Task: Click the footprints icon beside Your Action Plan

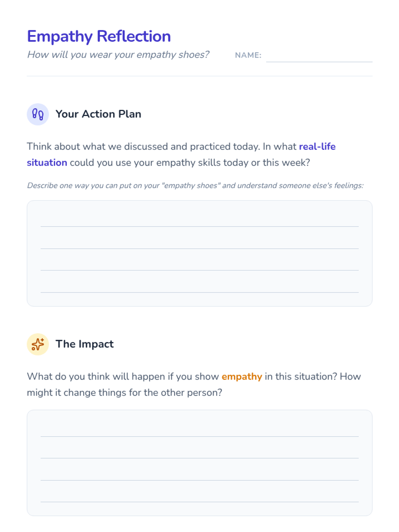Action: 38,114
